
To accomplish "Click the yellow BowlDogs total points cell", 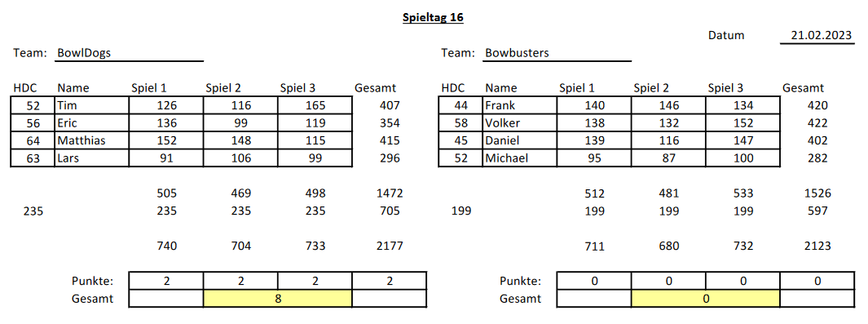I will click(x=277, y=299).
